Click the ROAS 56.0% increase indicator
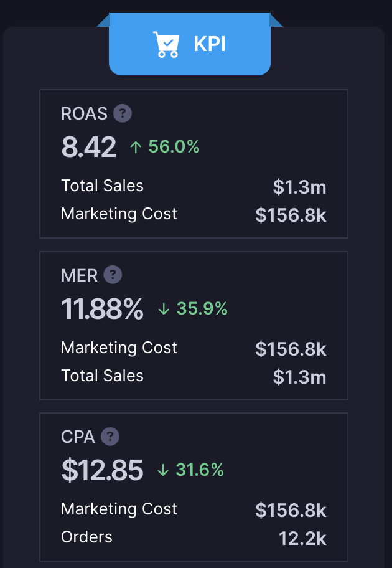 point(165,147)
